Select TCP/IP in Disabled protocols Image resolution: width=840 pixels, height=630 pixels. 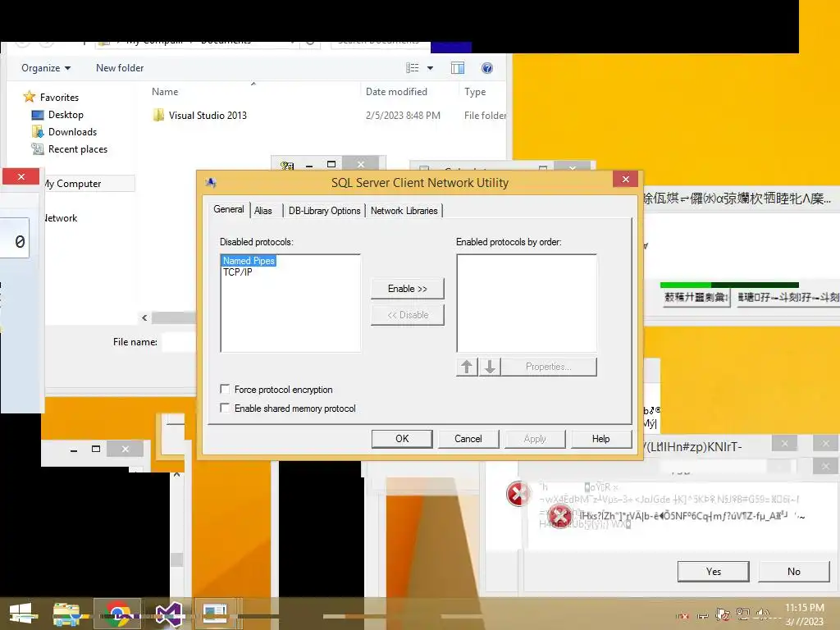237,272
